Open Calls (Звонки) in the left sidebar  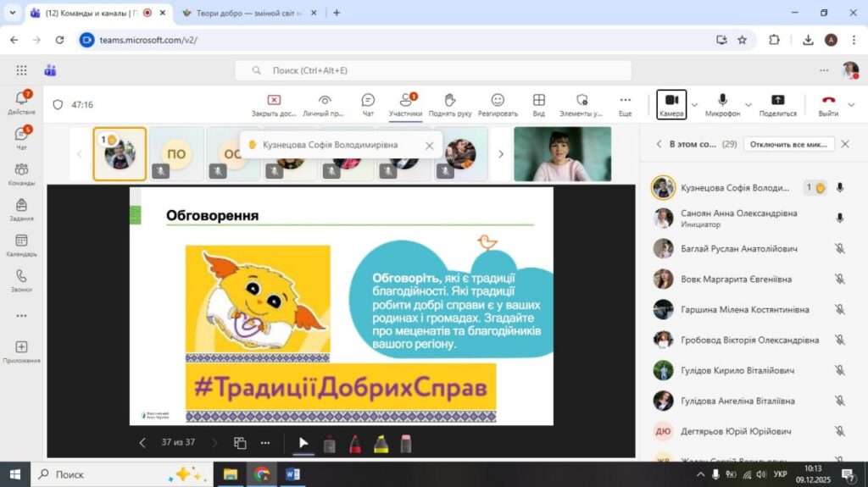[21, 281]
